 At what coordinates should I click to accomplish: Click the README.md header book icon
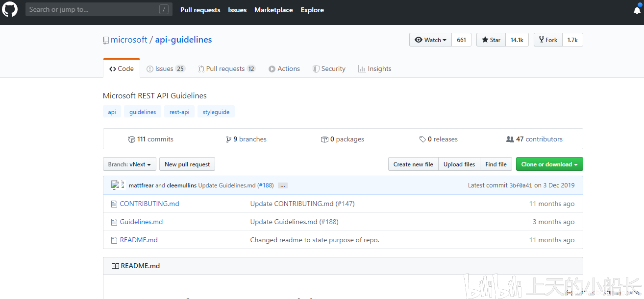tap(115, 266)
